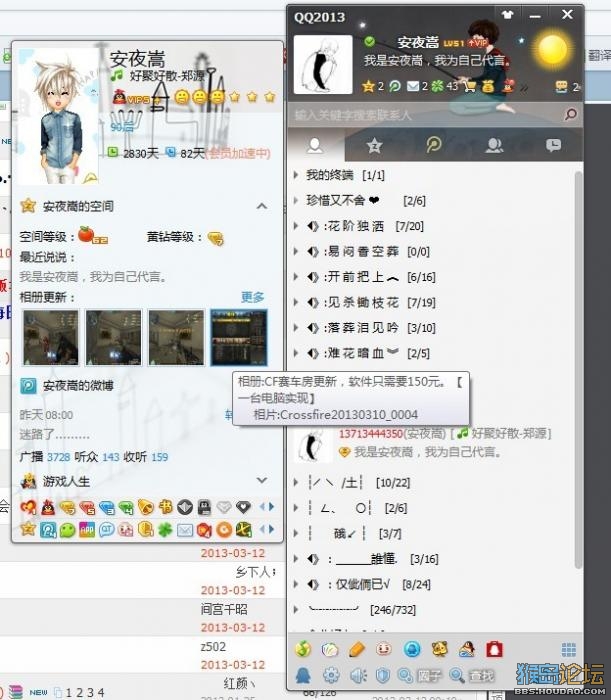Click the QQ header avatar picture
This screenshot has width=611, height=700.
click(x=323, y=64)
